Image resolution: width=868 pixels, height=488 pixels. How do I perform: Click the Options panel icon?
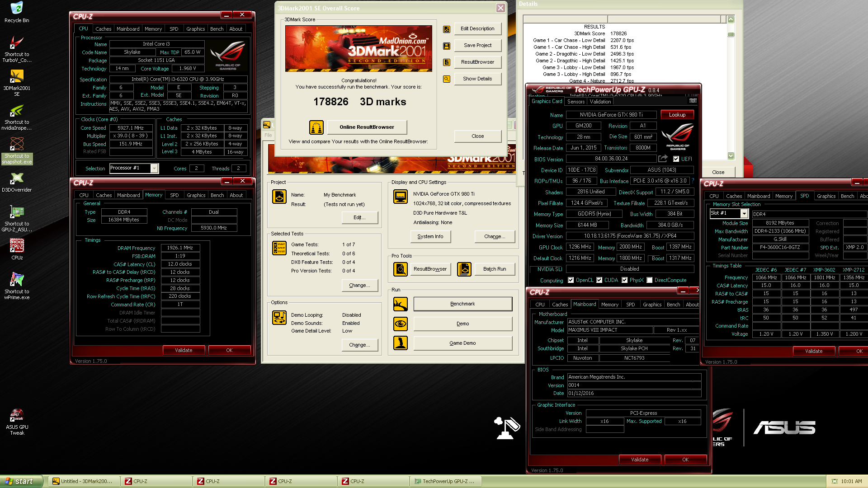(279, 318)
